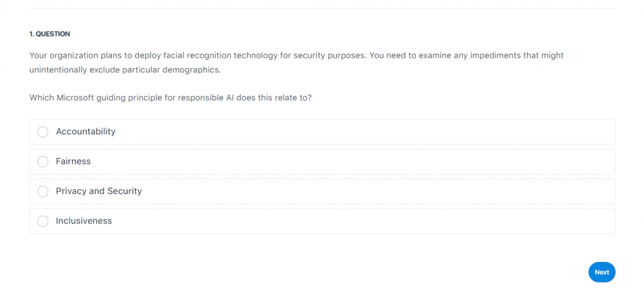Choose the Fairness radio circle

(43, 161)
